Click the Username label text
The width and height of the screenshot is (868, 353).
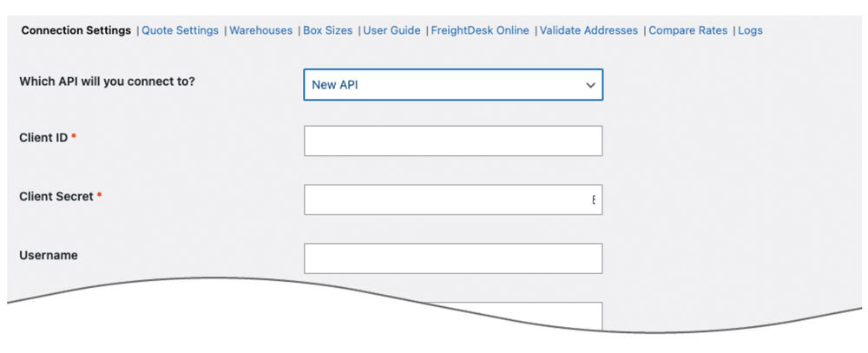[49, 255]
